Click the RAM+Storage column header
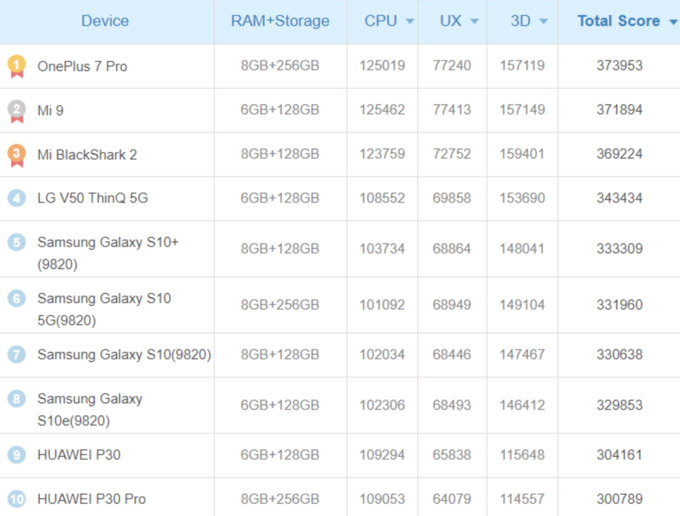The width and height of the screenshot is (680, 516). click(x=280, y=21)
